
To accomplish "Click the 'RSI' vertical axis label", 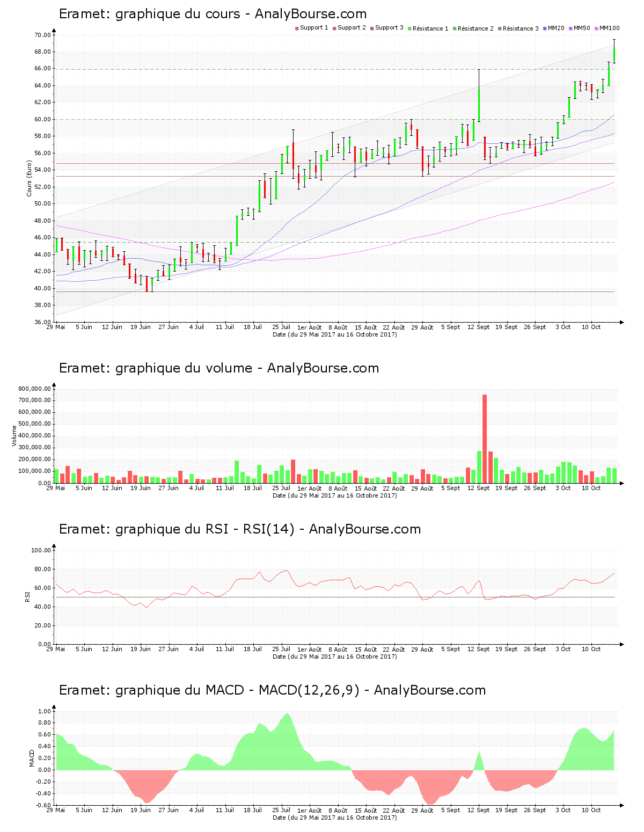I will click(x=27, y=596).
